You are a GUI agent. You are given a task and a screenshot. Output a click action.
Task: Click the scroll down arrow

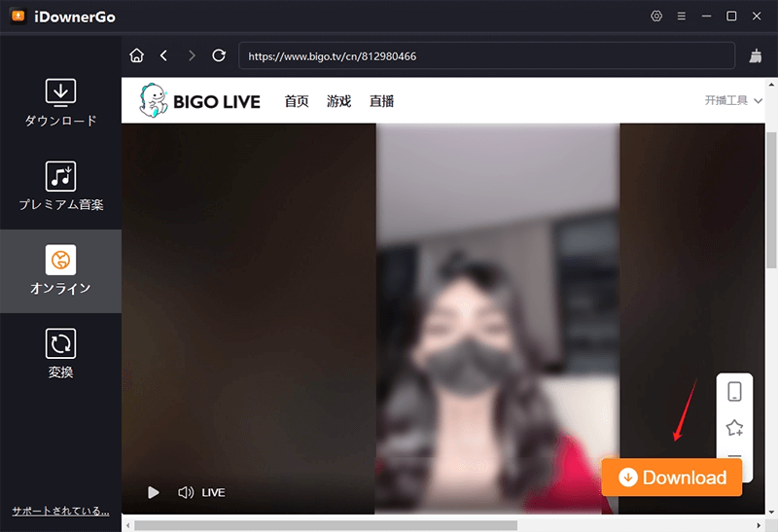(x=771, y=512)
